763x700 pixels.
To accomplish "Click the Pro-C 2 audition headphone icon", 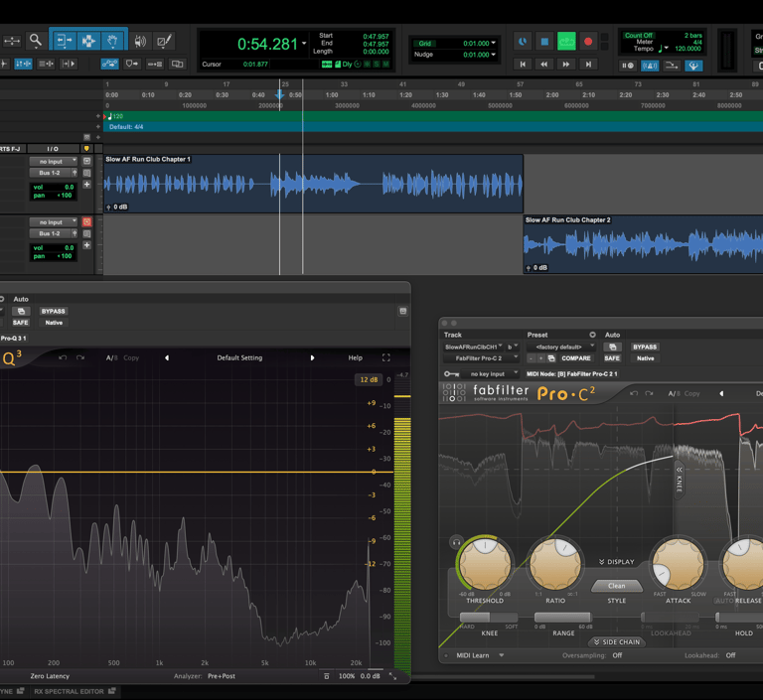I will (x=456, y=542).
